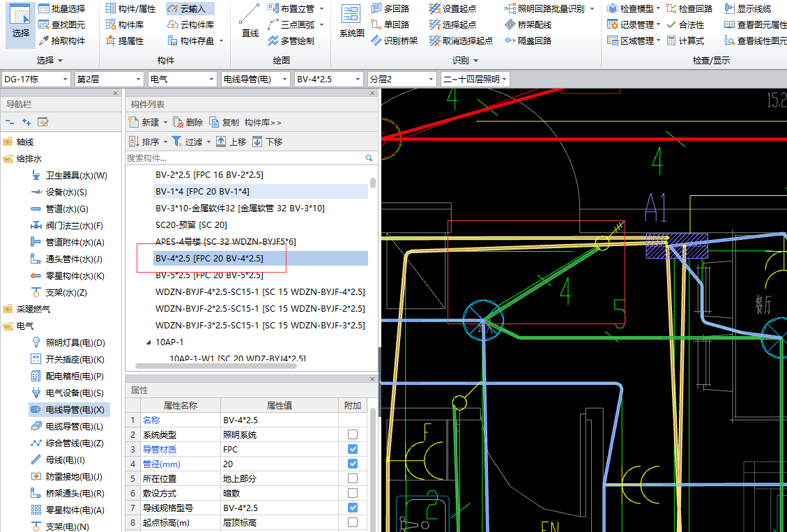787x532 pixels.
Task: Select the 直线 line drawing tool
Action: (x=250, y=22)
